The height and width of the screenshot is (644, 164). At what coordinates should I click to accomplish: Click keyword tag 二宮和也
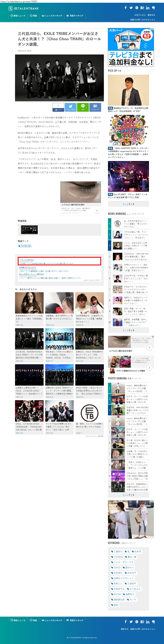coord(117,551)
